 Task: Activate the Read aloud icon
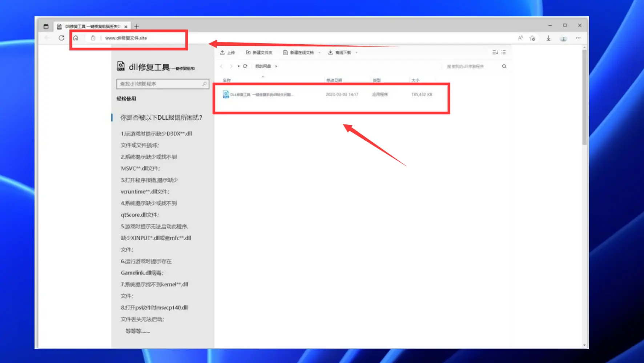tap(520, 38)
